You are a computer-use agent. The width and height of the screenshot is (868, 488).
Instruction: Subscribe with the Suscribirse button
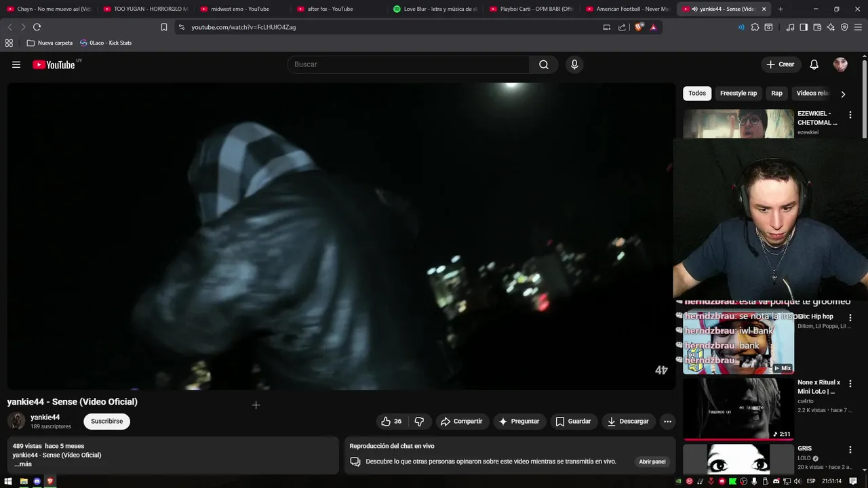(x=106, y=422)
